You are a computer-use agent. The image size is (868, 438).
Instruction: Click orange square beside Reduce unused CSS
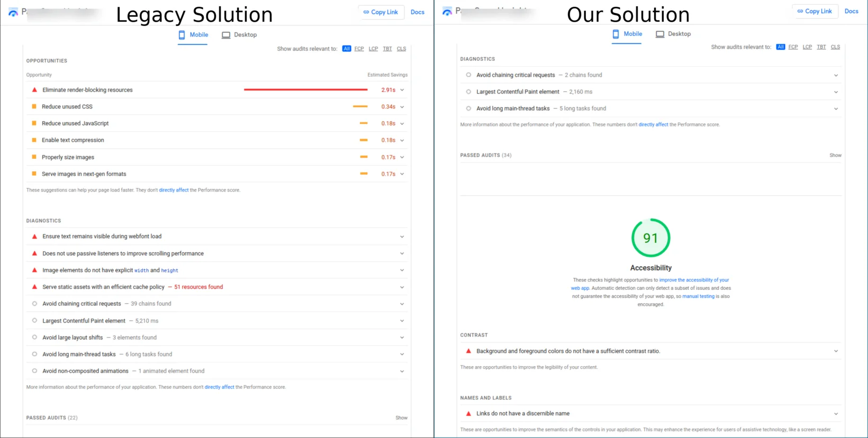(34, 107)
